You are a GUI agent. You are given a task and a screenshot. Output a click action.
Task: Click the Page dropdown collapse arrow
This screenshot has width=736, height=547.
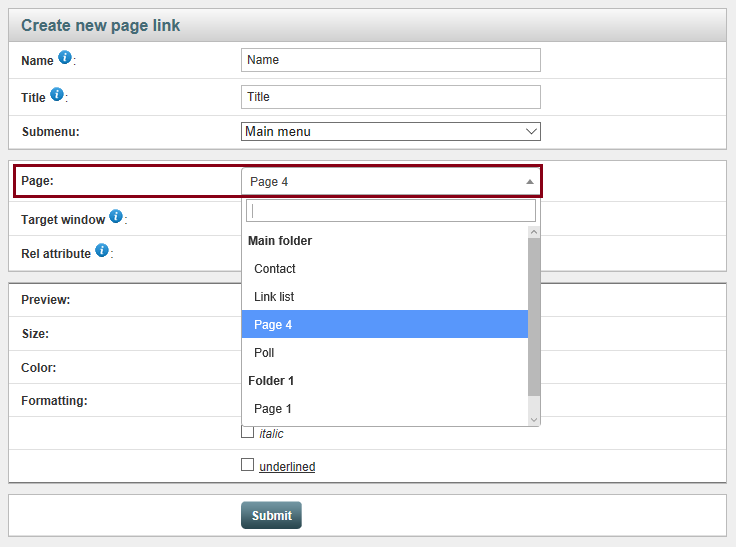click(530, 182)
